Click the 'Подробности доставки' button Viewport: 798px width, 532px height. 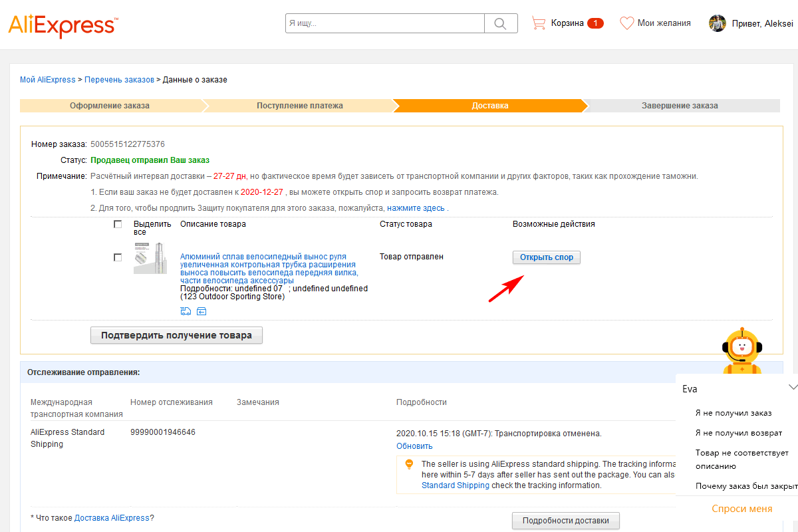[566, 521]
